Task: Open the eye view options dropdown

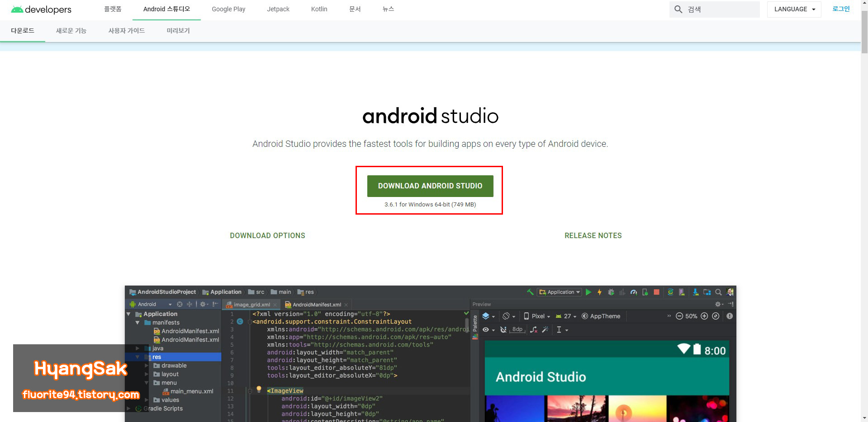Action: click(x=489, y=330)
